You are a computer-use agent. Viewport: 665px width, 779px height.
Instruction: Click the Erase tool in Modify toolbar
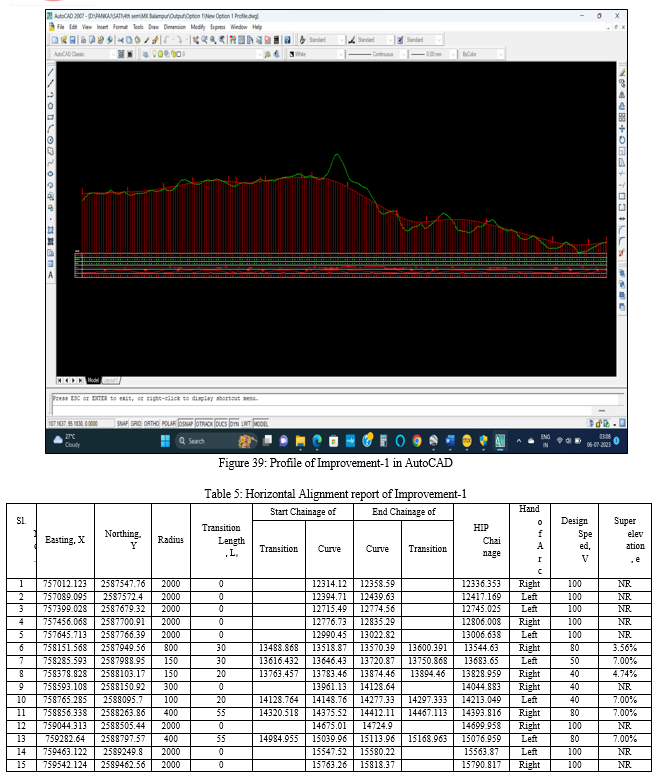click(x=622, y=73)
